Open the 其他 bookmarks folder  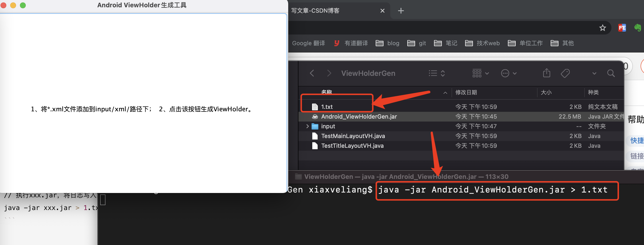(x=562, y=43)
